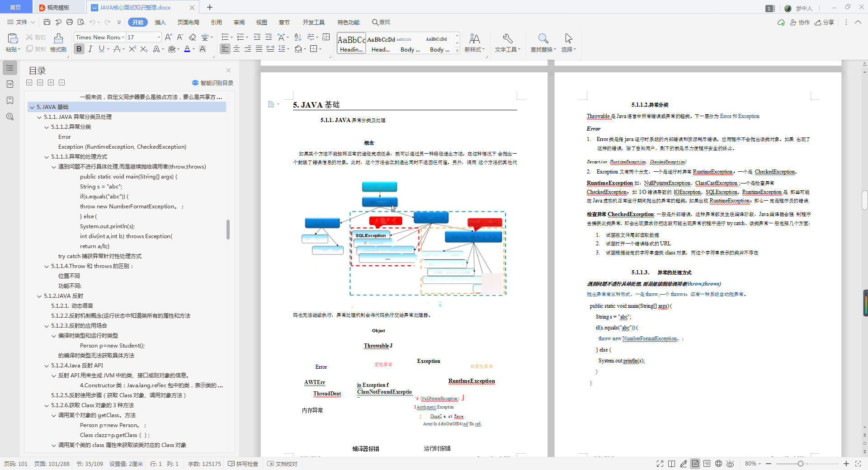This screenshot has width=868, height=470.
Task: Open the 插入 ribbon tab
Action: 160,22
